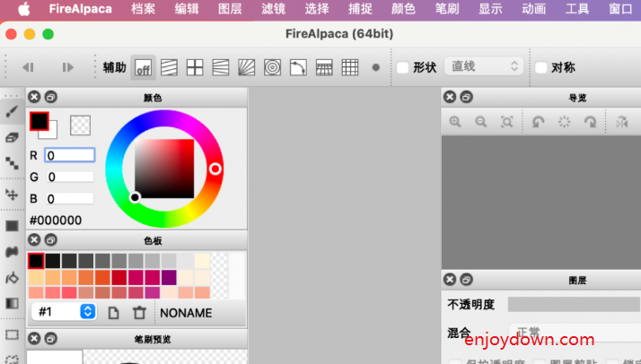
Task: Detach the 笔刷预览 brush preview panel
Action: (50, 339)
